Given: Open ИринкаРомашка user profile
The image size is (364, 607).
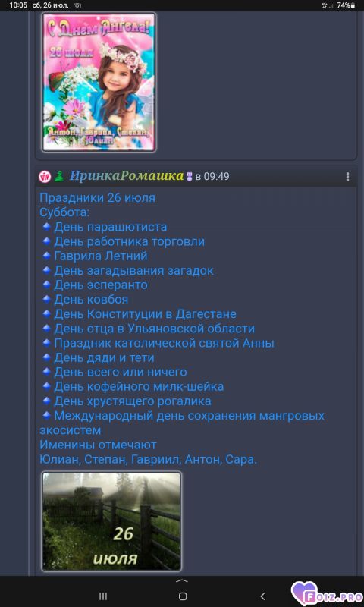Looking at the screenshot, I should 126,176.
